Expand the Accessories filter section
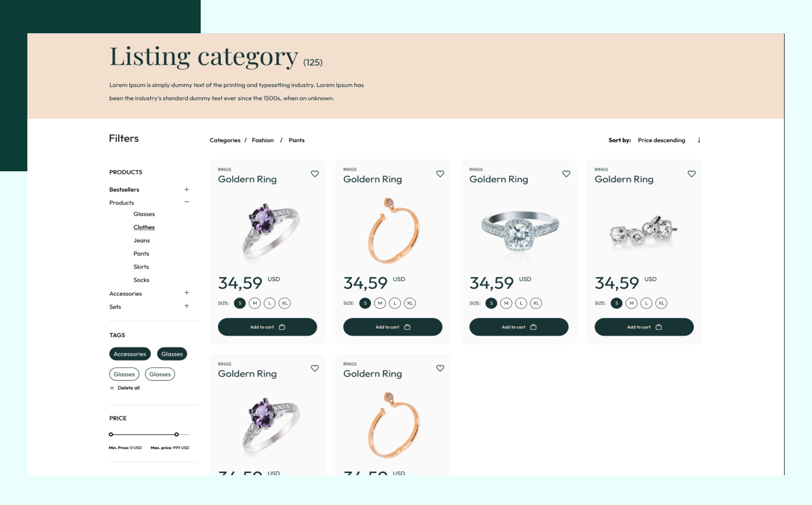This screenshot has width=812, height=505. click(186, 293)
